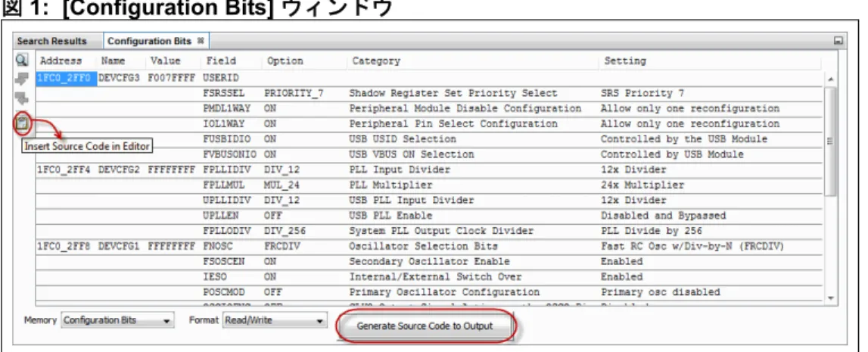The image size is (868, 352).
Task: Click the magnifier search icon in sidebar
Action: (x=22, y=61)
